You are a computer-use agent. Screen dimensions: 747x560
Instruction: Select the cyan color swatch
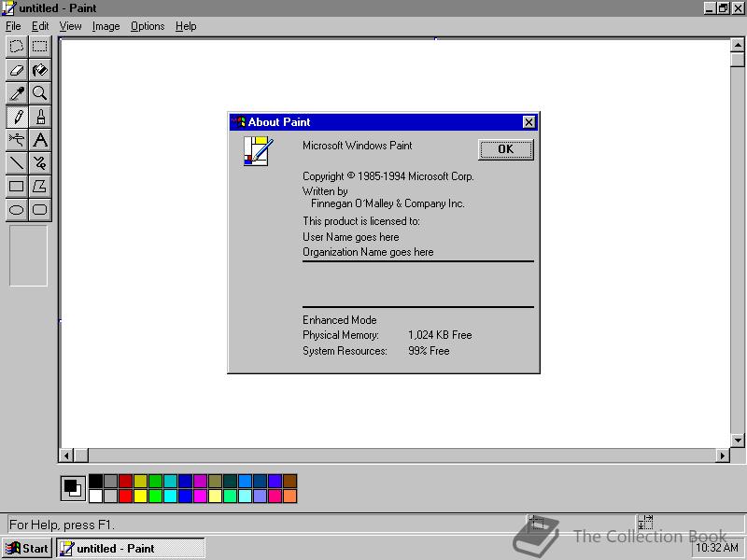[x=170, y=497]
